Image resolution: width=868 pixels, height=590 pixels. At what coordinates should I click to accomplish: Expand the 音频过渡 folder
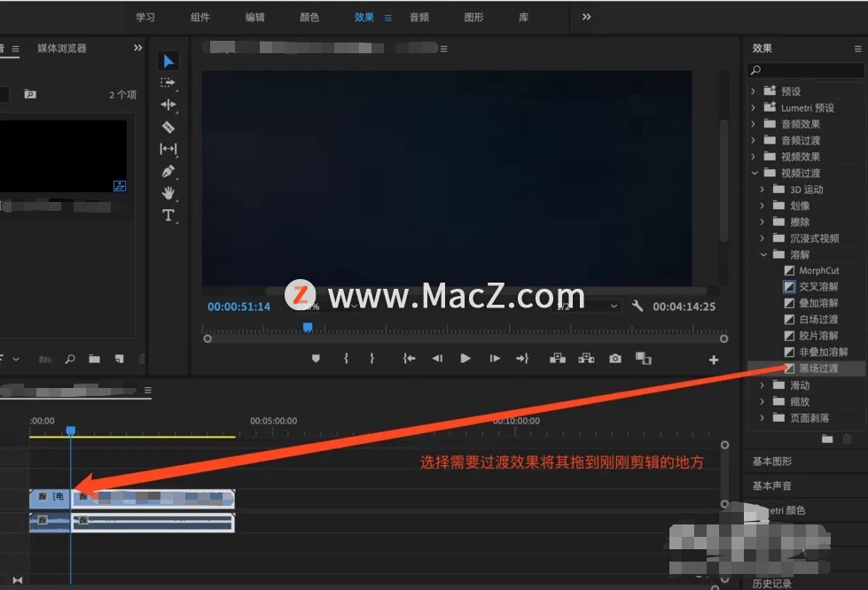[754, 141]
